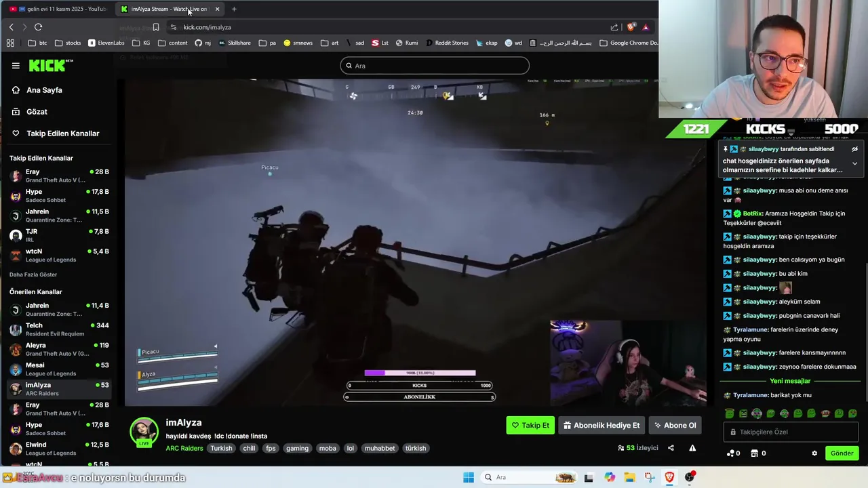Open Kick shop icon below chat

(x=754, y=453)
